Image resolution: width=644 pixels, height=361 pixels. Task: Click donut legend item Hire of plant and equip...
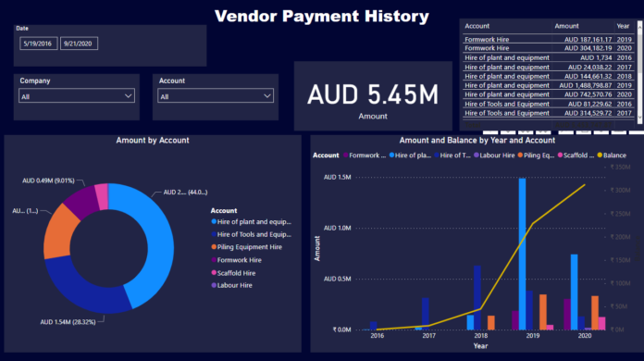tap(251, 222)
